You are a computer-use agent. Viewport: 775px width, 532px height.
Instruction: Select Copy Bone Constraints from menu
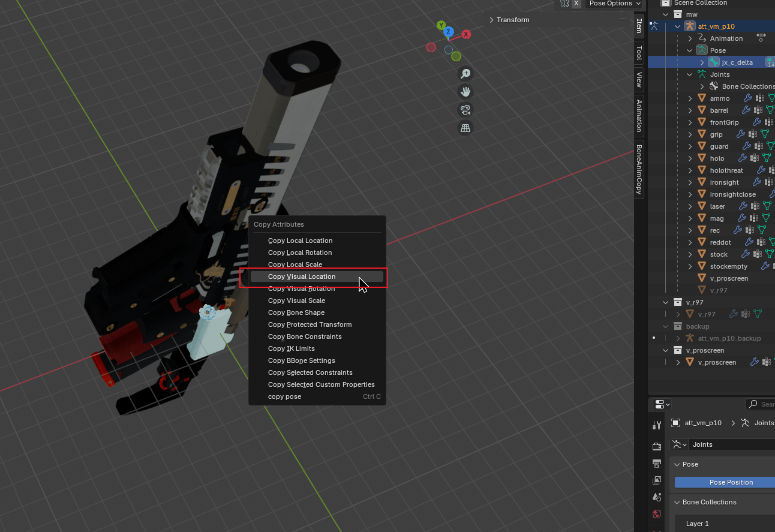point(305,336)
